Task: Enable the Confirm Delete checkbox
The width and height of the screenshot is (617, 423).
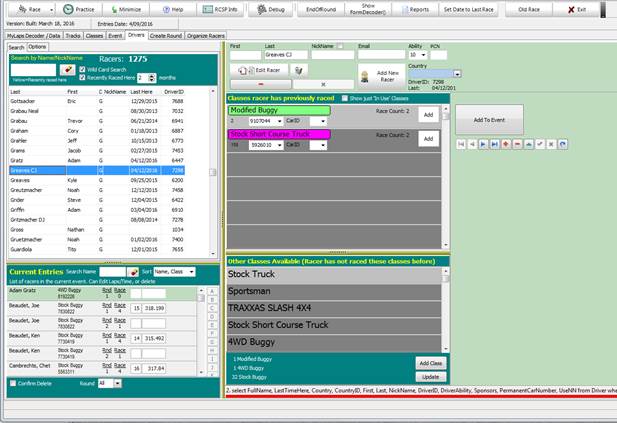Action: (13, 383)
